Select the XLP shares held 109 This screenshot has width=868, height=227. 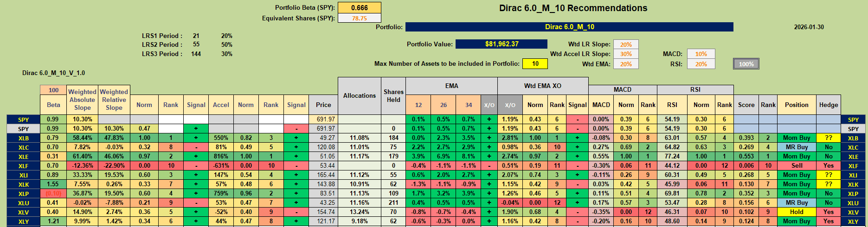coord(393,193)
